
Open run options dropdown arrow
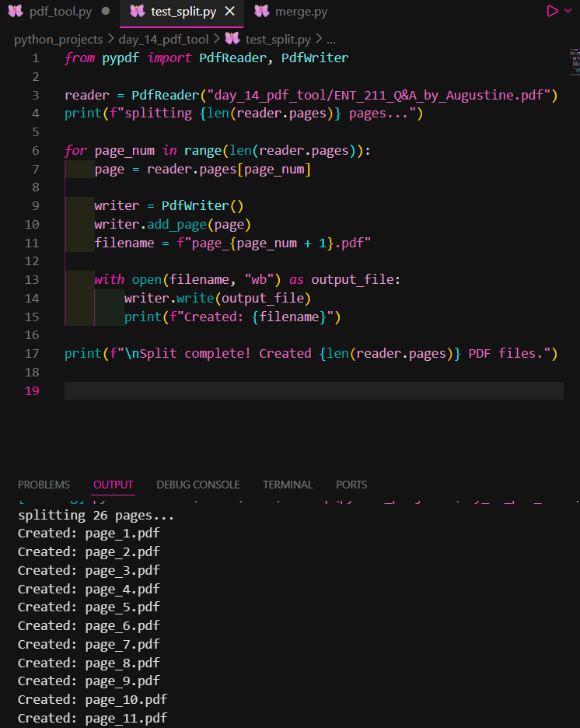568,11
